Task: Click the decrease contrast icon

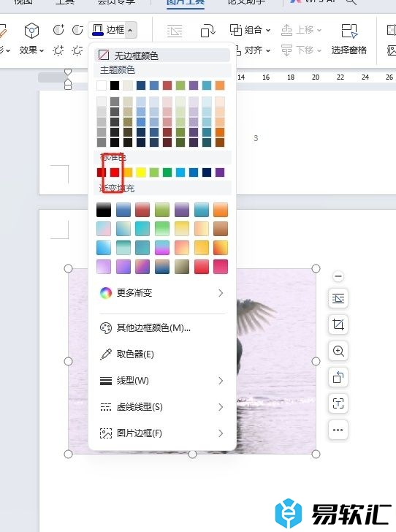Action: pyautogui.click(x=77, y=30)
